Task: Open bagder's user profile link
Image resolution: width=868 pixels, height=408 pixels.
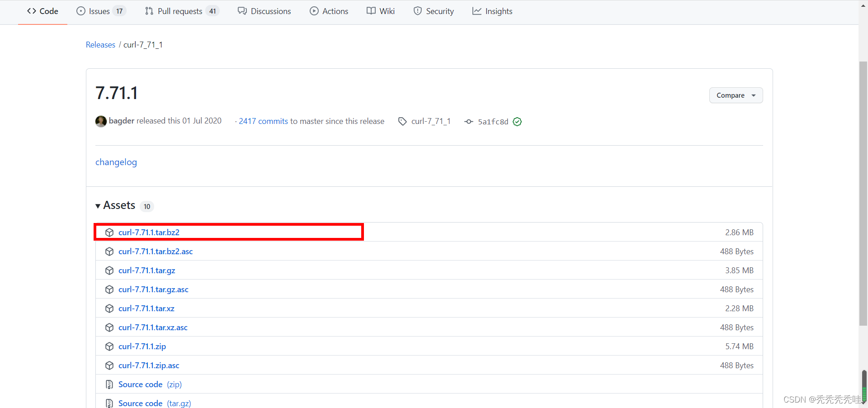Action: 122,121
